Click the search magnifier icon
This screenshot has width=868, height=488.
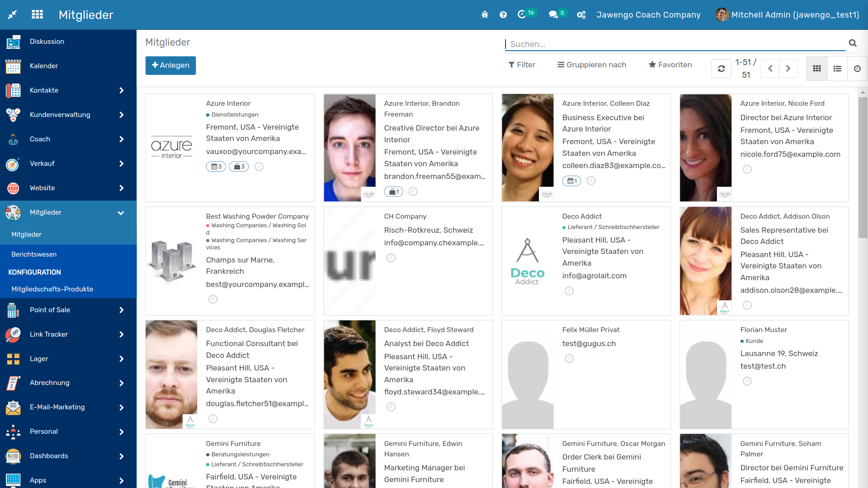(853, 43)
